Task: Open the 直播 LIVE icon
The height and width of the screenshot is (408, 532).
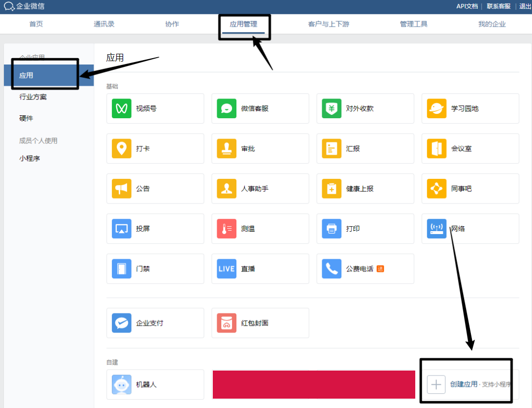Action: coord(227,269)
